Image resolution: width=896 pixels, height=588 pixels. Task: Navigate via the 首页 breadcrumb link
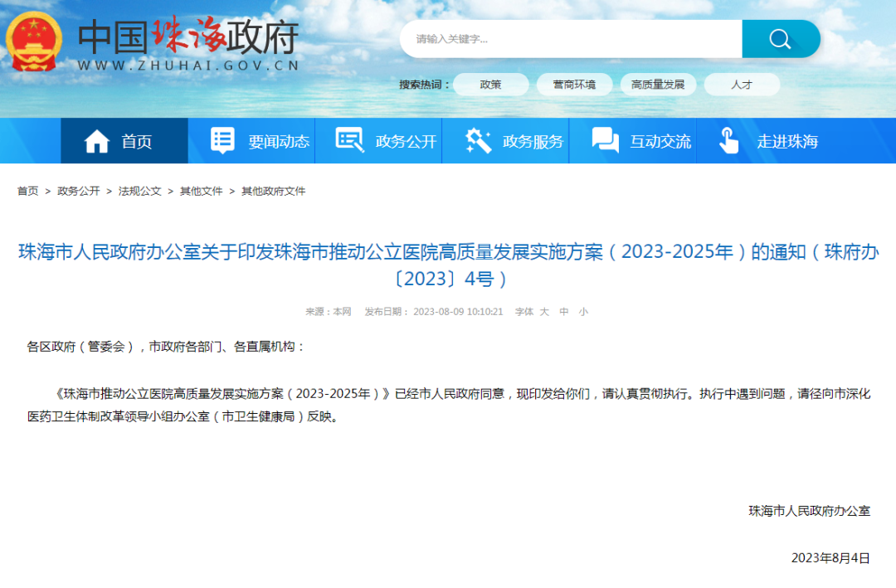[x=27, y=191]
